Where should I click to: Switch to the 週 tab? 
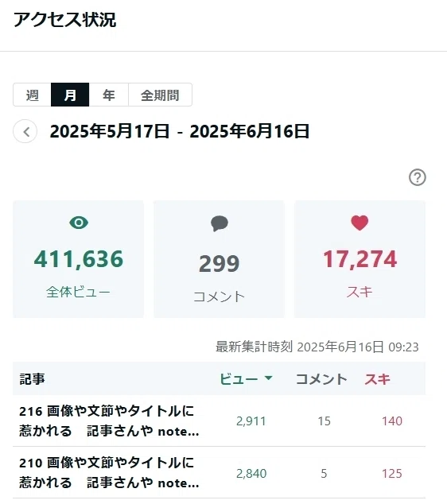[x=32, y=95]
